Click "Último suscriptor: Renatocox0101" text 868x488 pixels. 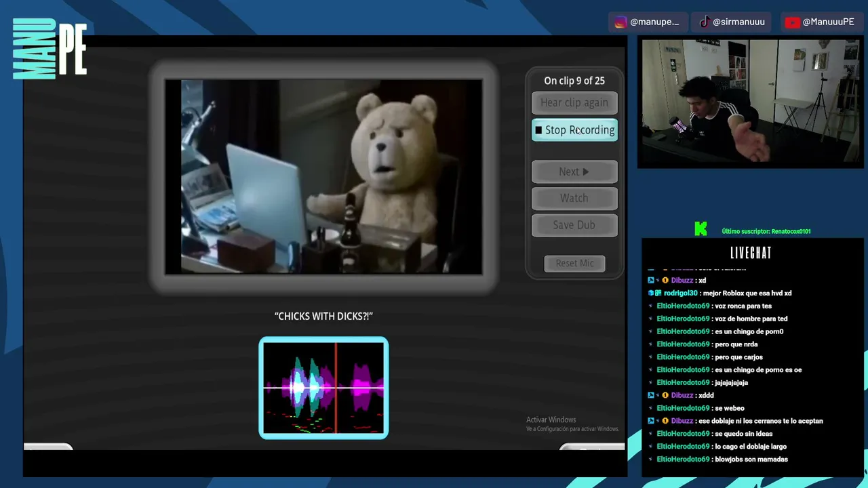tap(766, 231)
